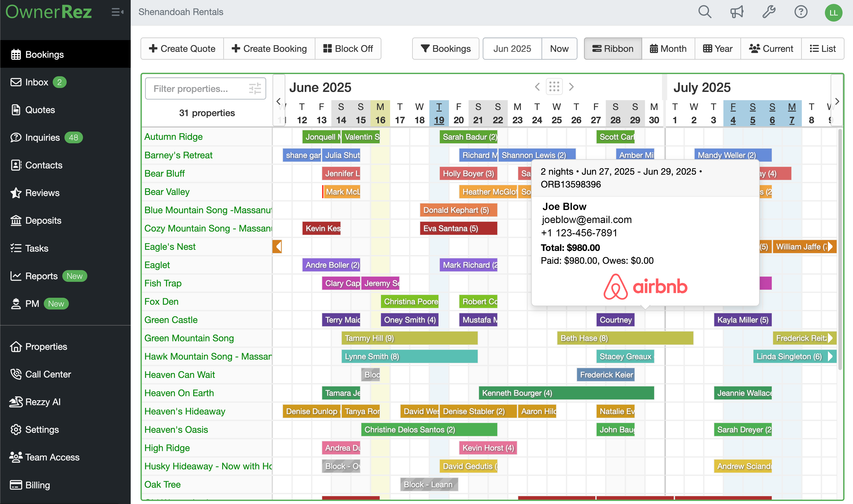Open the Green Mountain Song property link

coord(189,338)
